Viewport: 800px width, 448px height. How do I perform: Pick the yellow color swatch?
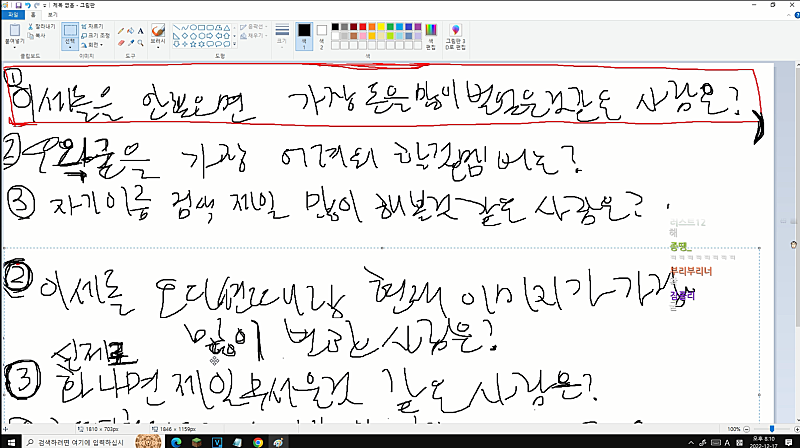(381, 27)
